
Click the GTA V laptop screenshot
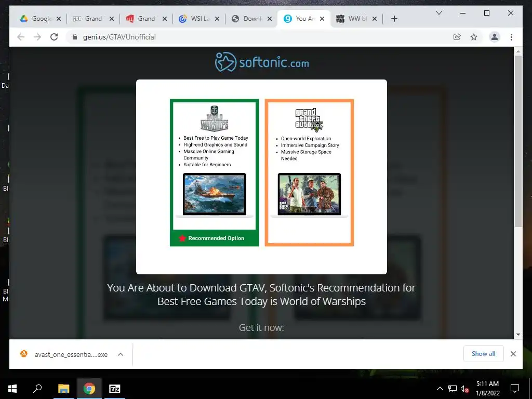click(309, 194)
